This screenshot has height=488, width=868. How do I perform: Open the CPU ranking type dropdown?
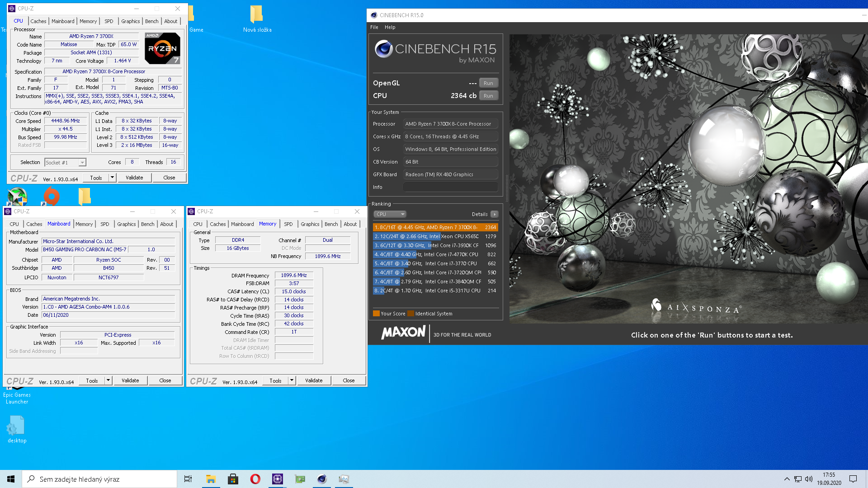pyautogui.click(x=390, y=214)
